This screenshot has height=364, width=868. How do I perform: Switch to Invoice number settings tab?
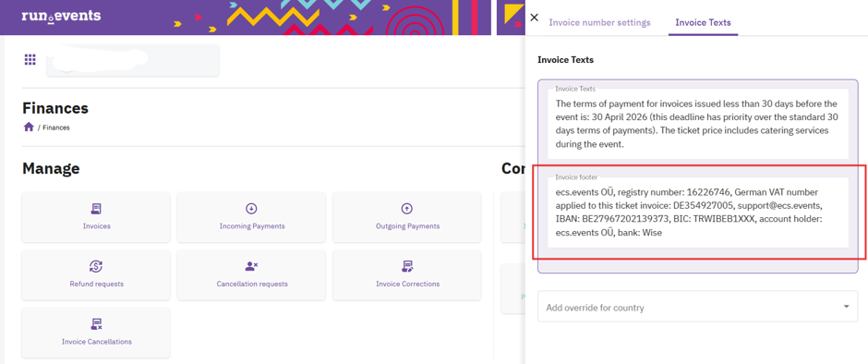coord(599,23)
